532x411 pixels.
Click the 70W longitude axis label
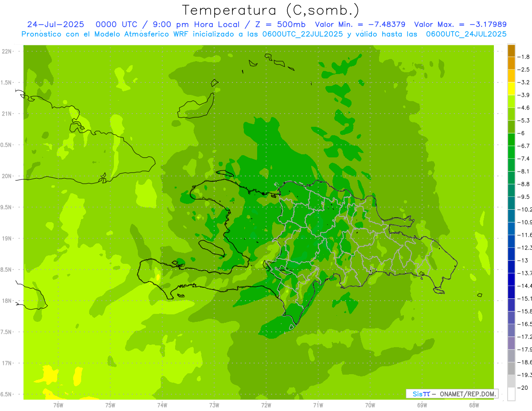click(370, 405)
